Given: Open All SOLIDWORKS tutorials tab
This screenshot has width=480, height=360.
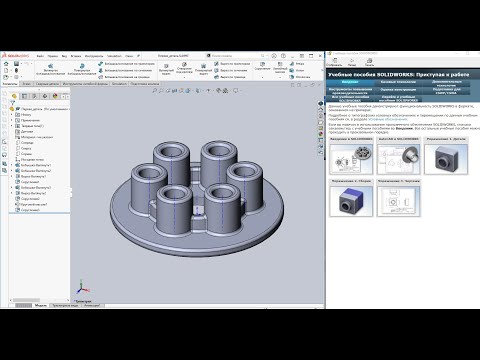Looking at the screenshot, I should (x=350, y=99).
